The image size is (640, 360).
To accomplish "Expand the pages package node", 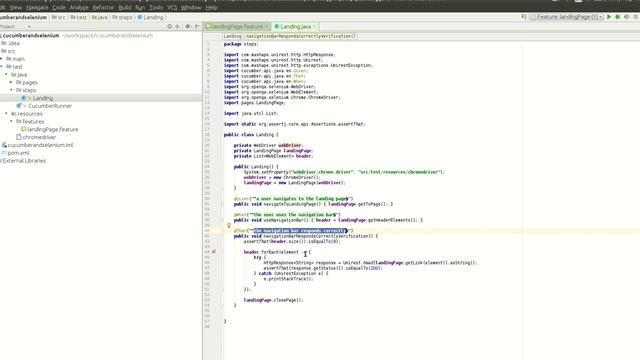I will point(11,82).
